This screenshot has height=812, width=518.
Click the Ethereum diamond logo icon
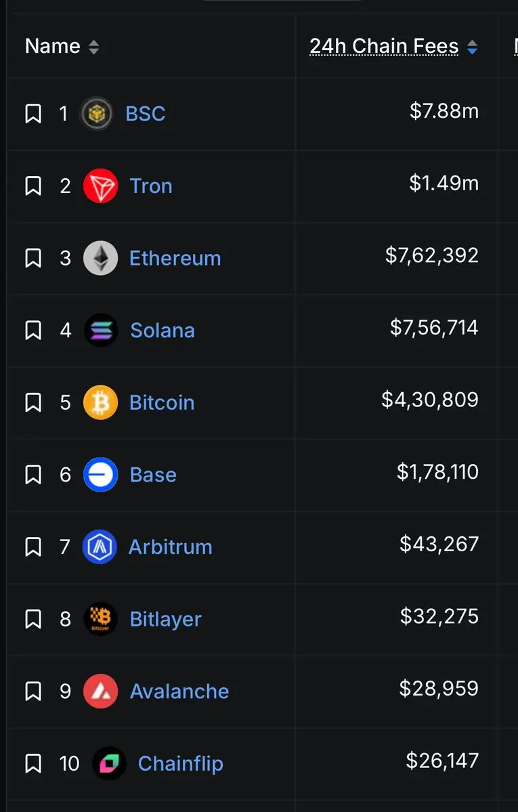100,258
